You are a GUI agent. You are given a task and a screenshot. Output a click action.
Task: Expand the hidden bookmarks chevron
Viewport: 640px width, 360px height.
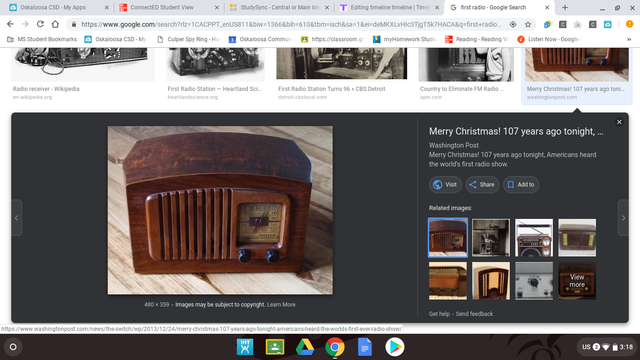coord(629,39)
